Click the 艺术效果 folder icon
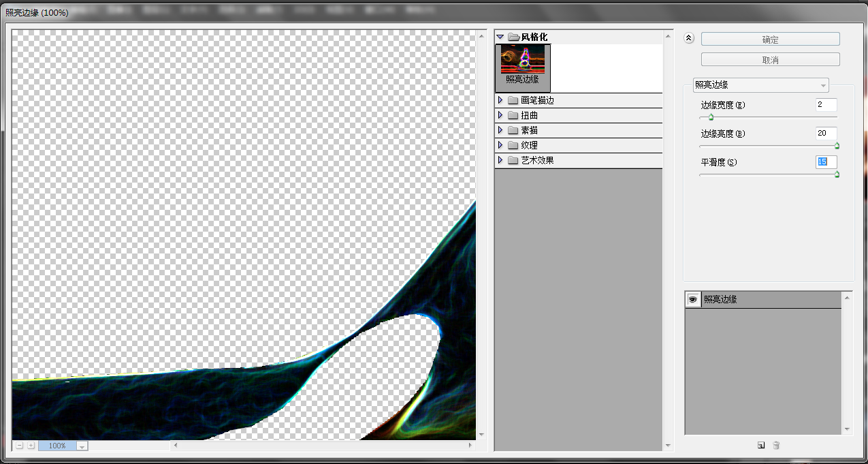 (513, 160)
